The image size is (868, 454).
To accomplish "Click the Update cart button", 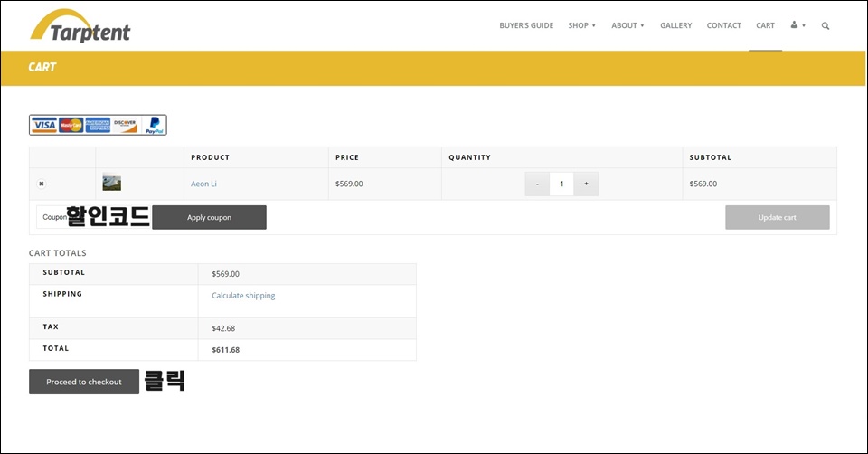I will 778,217.
